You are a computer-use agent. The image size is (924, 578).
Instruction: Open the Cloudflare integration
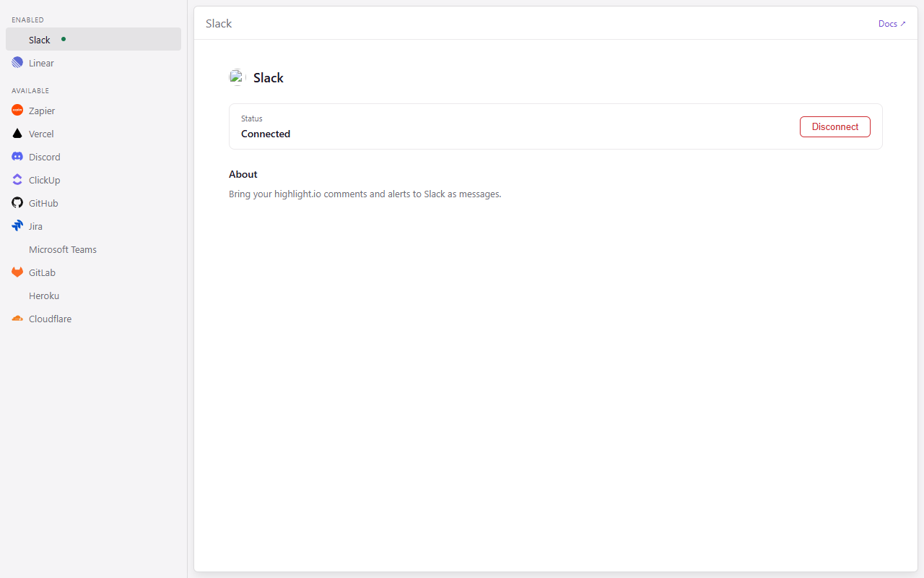pyautogui.click(x=93, y=319)
